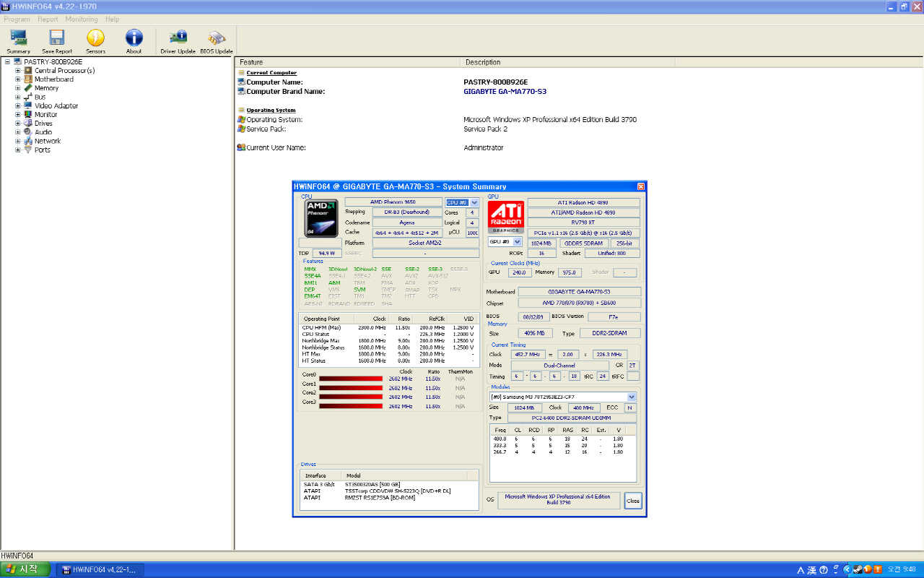This screenshot has height=578, width=924.
Task: Click the Operating System row Windows flag icon
Action: (241, 119)
